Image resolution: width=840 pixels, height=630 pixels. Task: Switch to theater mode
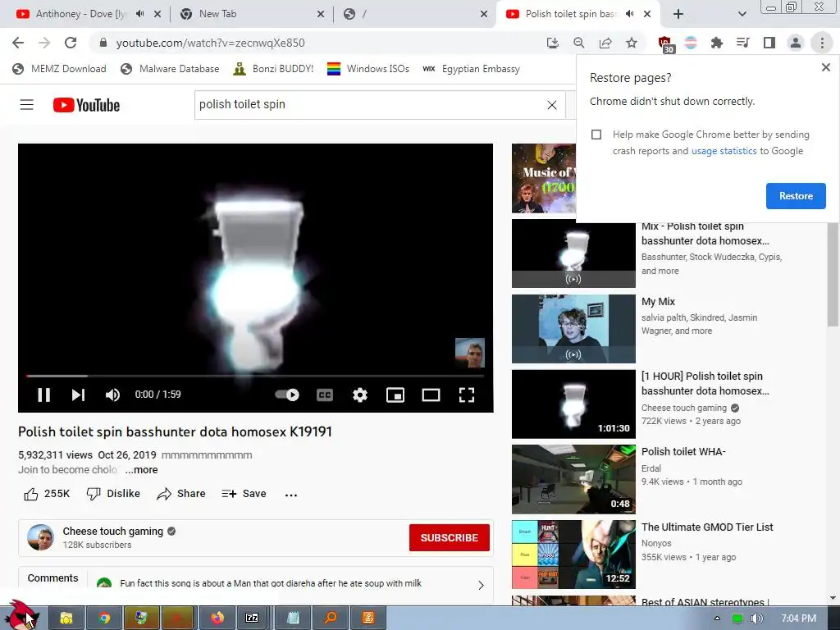click(431, 395)
